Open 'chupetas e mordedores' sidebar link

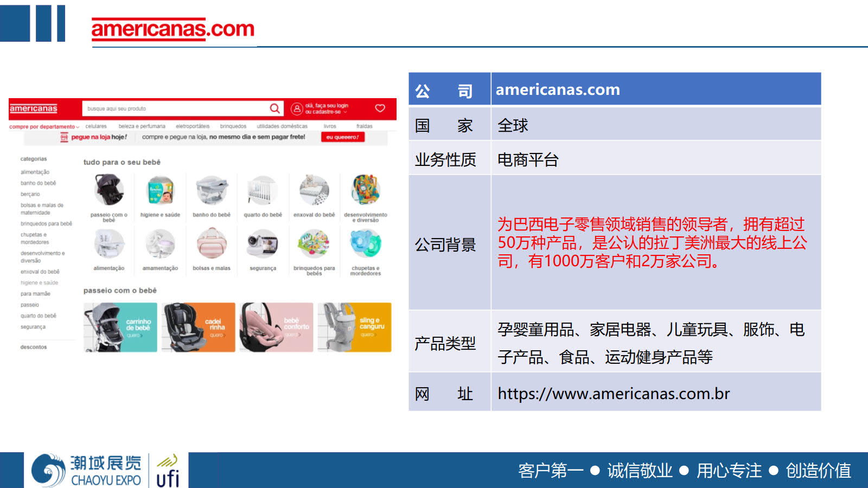click(x=35, y=239)
